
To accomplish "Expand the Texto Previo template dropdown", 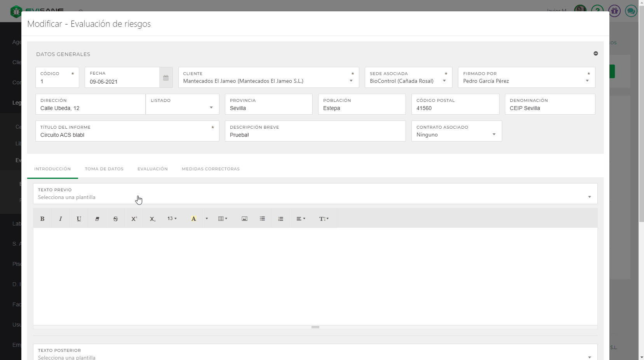I will [589, 197].
